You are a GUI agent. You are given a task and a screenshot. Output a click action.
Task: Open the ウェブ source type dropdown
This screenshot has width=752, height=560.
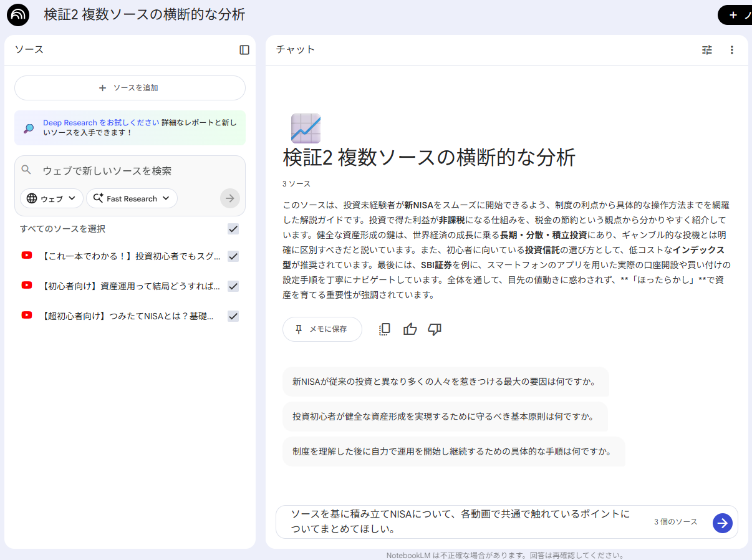tap(52, 198)
